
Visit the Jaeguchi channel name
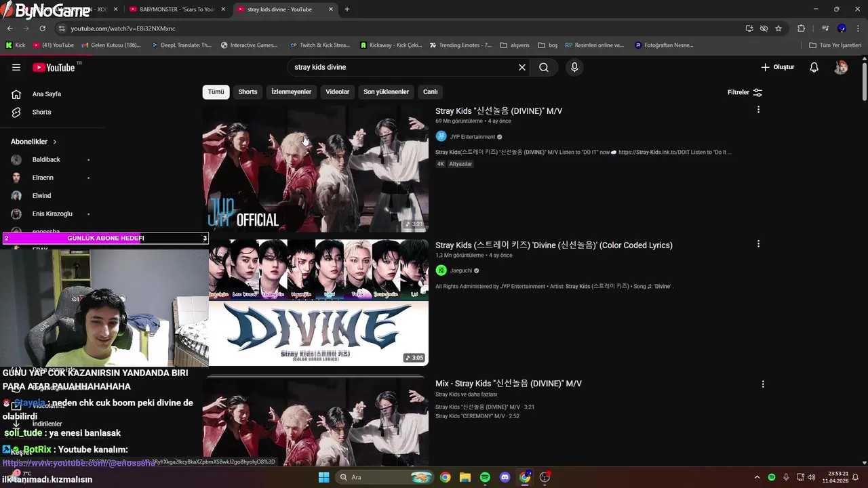461,270
